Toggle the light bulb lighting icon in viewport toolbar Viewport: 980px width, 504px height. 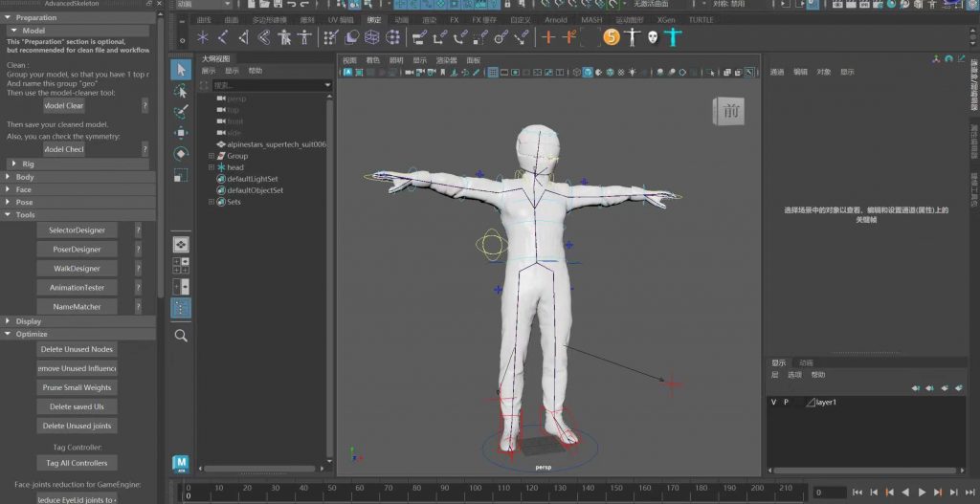click(633, 73)
